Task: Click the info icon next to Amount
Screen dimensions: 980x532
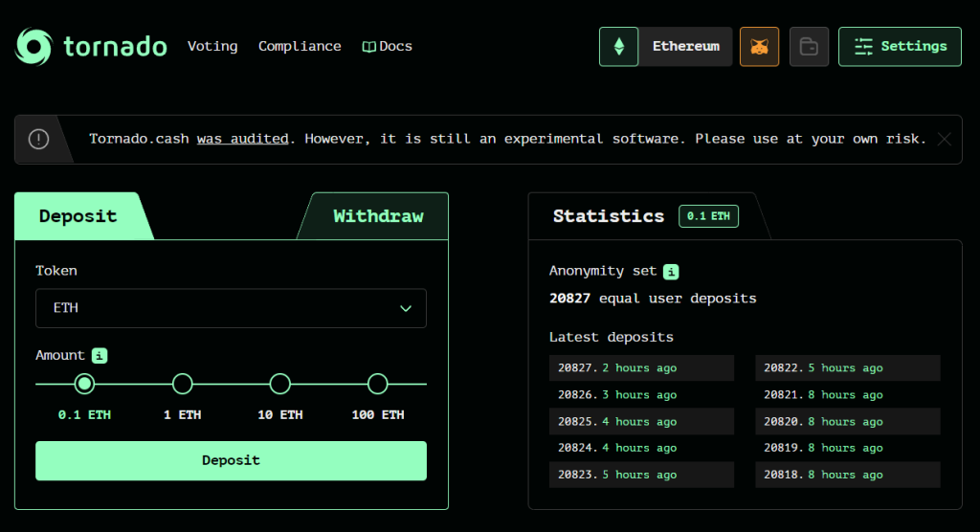Action: (x=100, y=356)
